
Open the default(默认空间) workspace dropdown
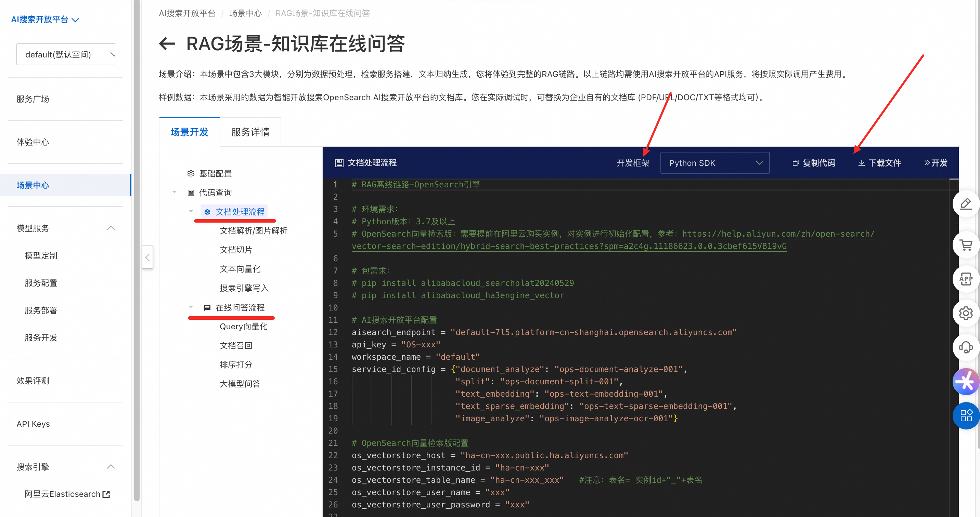66,54
